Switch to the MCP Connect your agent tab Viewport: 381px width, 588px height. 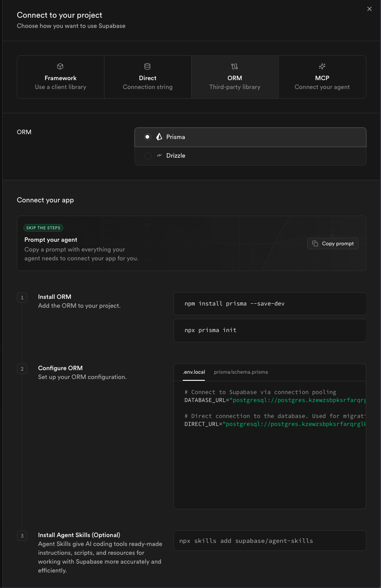(322, 77)
